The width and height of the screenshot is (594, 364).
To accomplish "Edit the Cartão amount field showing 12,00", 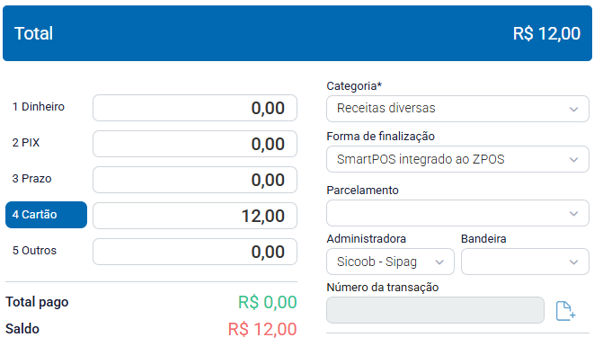I will (x=194, y=216).
